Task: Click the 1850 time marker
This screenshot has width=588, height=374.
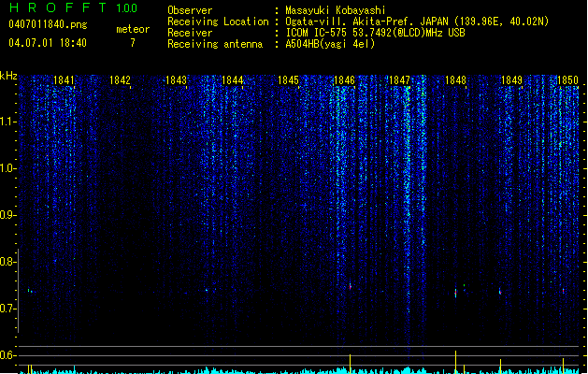Action: click(567, 80)
